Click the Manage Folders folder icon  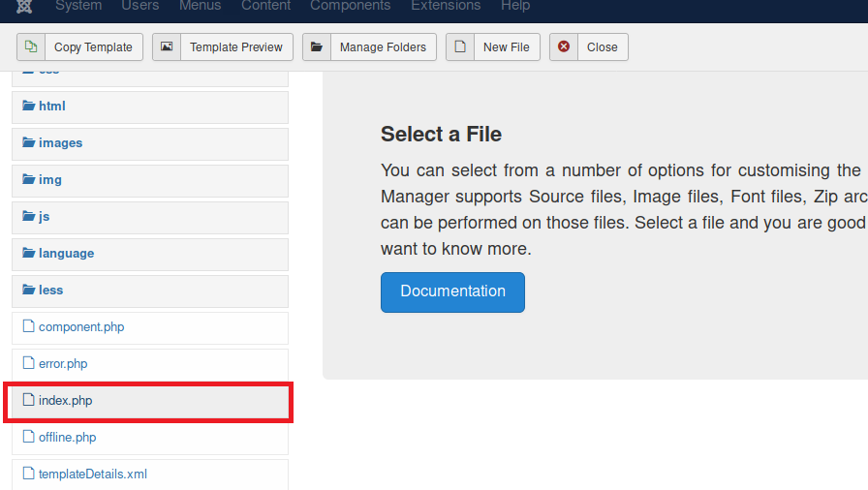click(317, 46)
